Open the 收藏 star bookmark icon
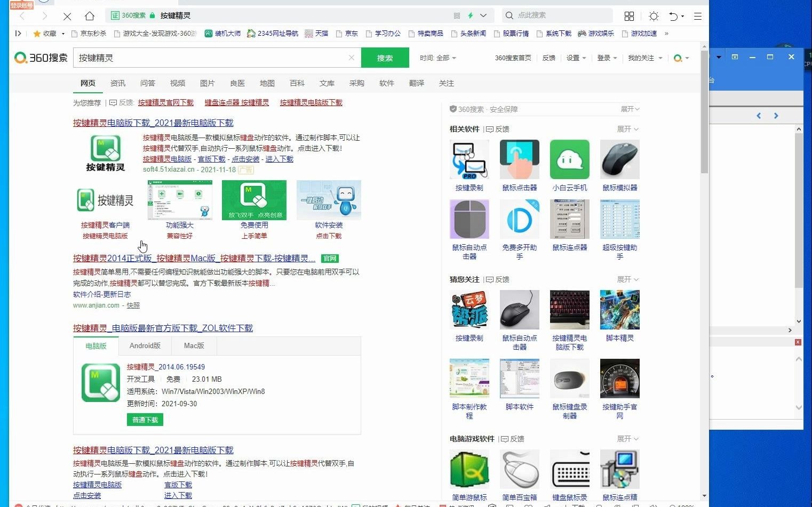The height and width of the screenshot is (507, 812). click(x=37, y=34)
